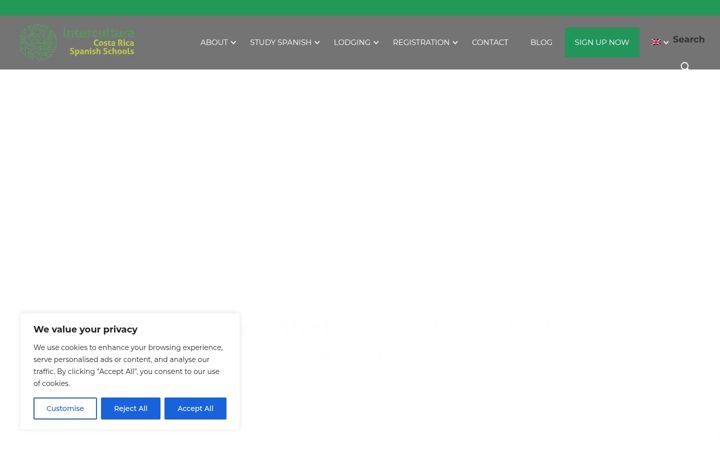Expand the STUDY SPANISH menu chevron
Image resolution: width=720 pixels, height=450 pixels.
tap(317, 43)
